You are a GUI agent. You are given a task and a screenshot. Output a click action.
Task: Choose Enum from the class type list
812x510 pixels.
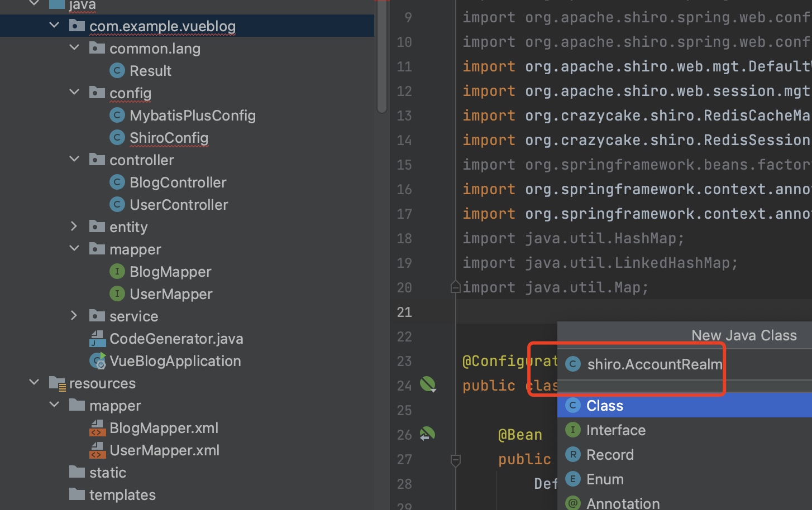tap(605, 479)
